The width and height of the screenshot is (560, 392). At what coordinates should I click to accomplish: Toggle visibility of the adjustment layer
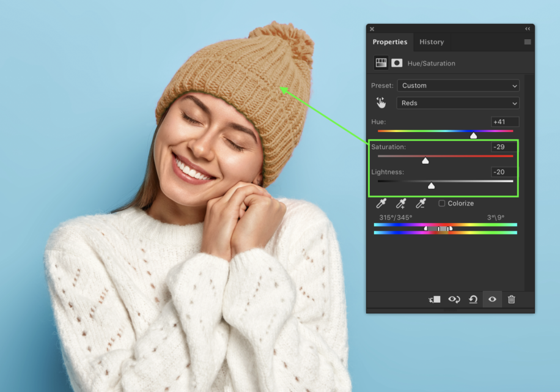point(492,300)
